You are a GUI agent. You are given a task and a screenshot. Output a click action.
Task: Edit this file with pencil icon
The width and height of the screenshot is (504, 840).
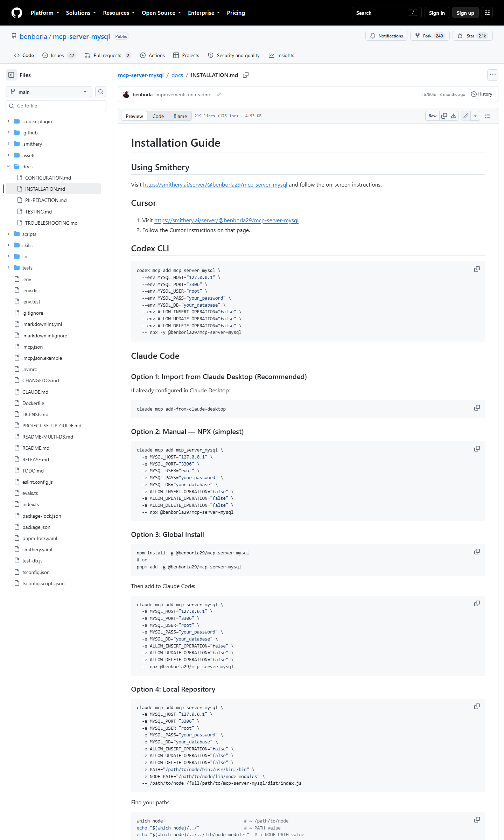(x=466, y=116)
